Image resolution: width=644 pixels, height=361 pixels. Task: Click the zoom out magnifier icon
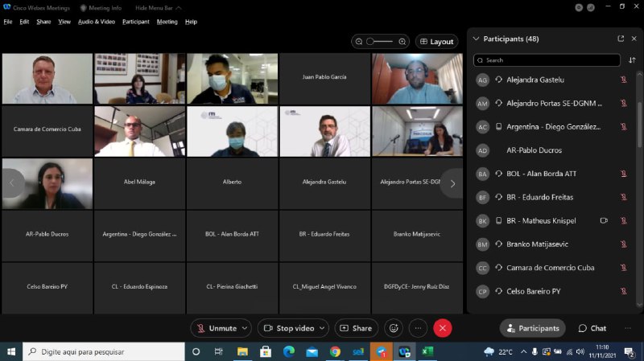(359, 41)
